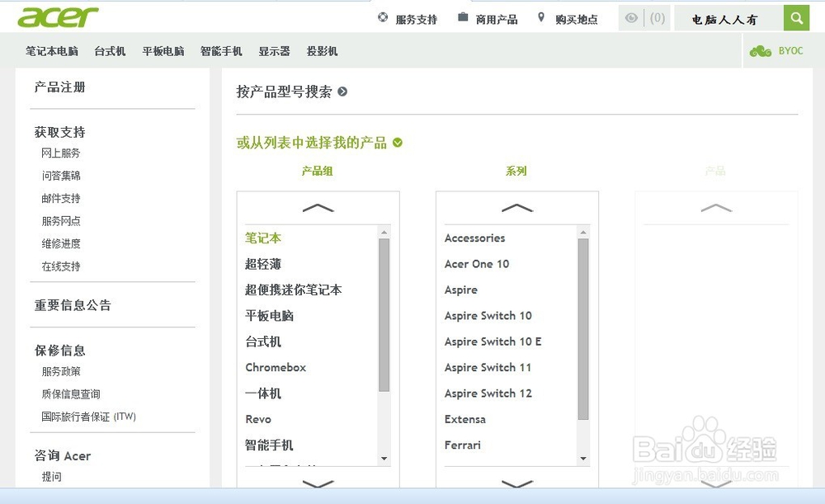
Task: Open the 台式机 nav menu
Action: click(110, 51)
